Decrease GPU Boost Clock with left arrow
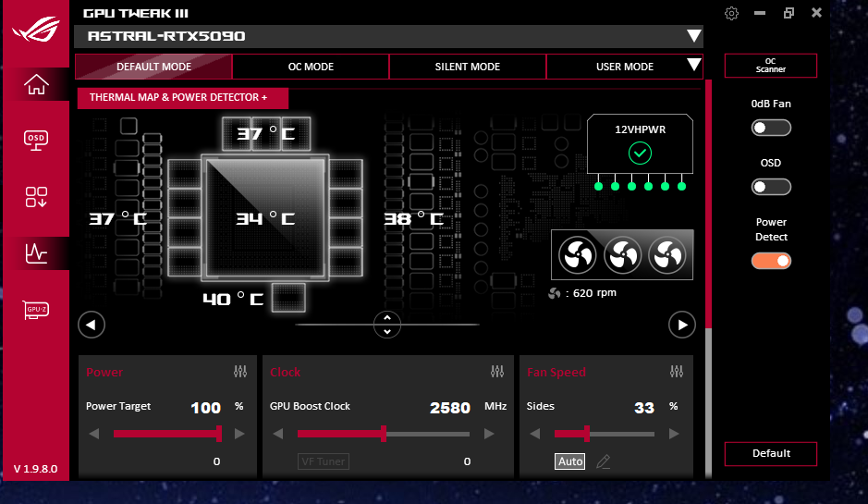Screen dimensions: 868x504 pyautogui.click(x=278, y=434)
